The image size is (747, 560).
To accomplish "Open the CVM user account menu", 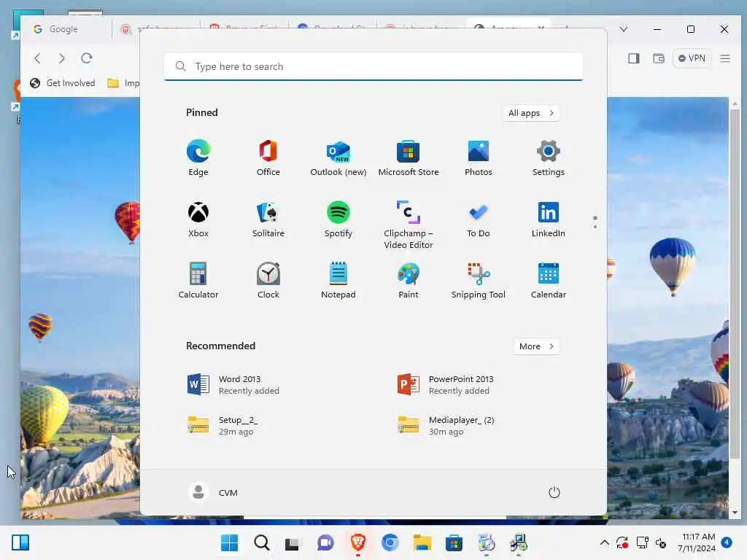I will (213, 492).
